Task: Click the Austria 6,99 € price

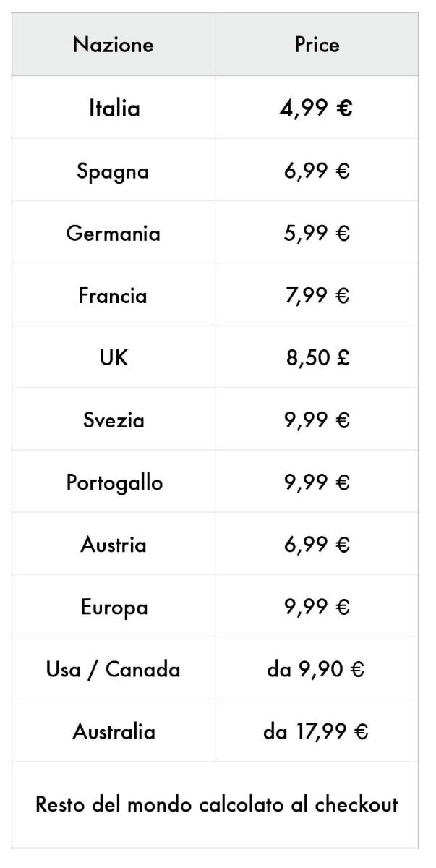Action: click(317, 545)
